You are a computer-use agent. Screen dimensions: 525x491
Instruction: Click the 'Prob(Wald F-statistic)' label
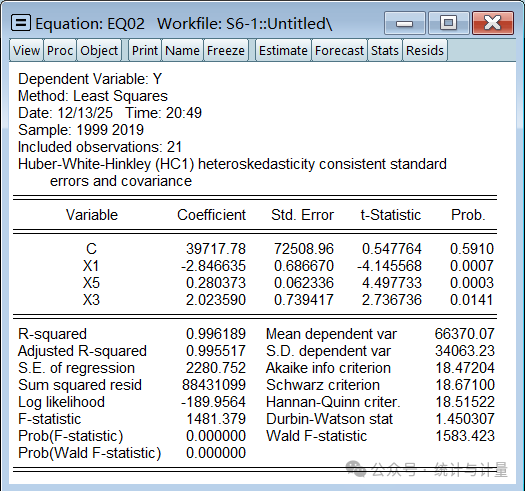[89, 453]
